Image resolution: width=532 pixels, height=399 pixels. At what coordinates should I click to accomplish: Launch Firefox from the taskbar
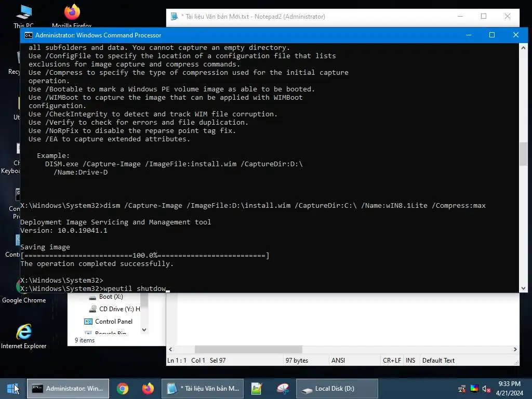(x=148, y=389)
